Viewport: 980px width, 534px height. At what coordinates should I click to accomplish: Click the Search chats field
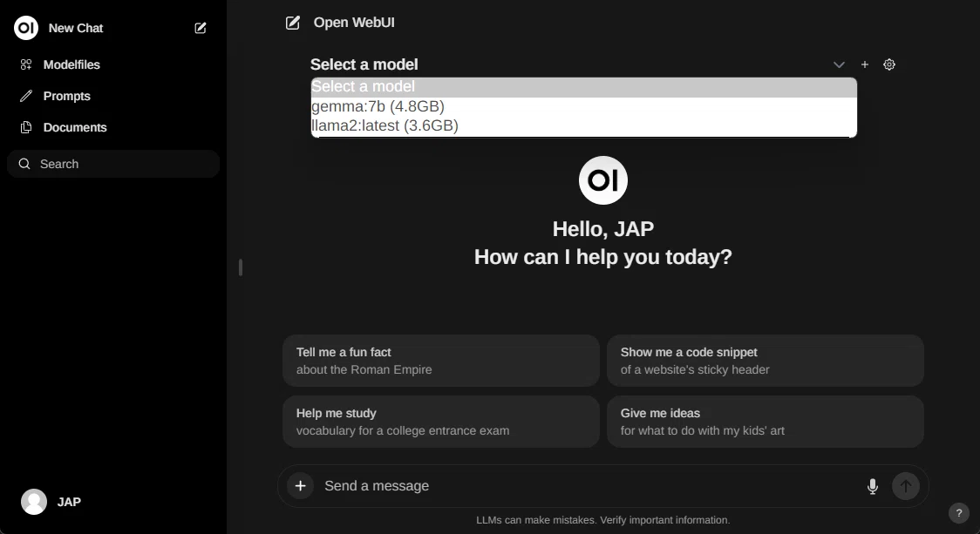click(x=113, y=164)
